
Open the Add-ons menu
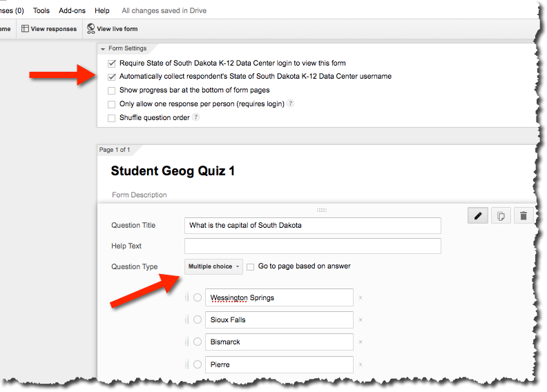pyautogui.click(x=72, y=10)
